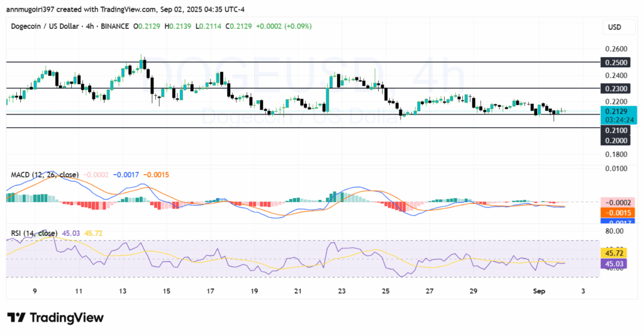
Task: Click the 23 date label on time axis
Action: [x=341, y=291]
